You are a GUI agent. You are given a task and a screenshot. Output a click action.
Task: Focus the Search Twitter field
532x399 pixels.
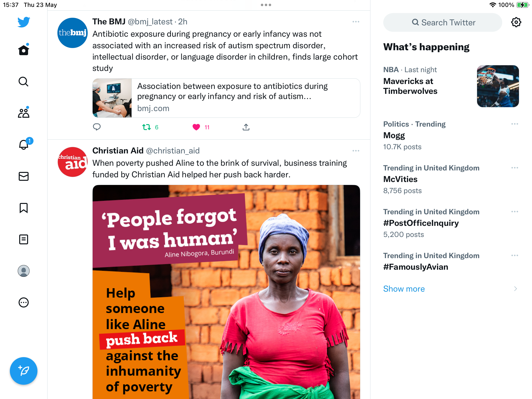click(443, 22)
